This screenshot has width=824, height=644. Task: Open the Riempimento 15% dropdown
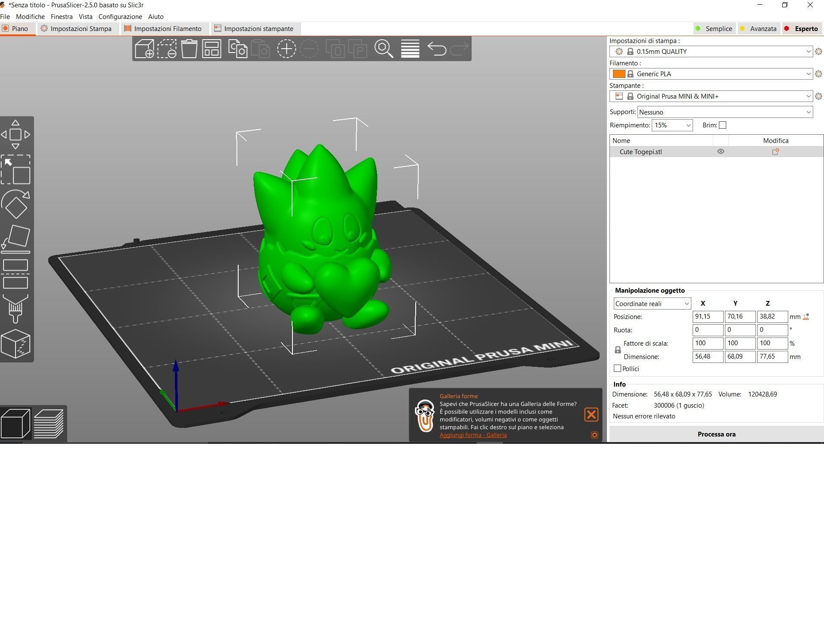click(x=672, y=125)
